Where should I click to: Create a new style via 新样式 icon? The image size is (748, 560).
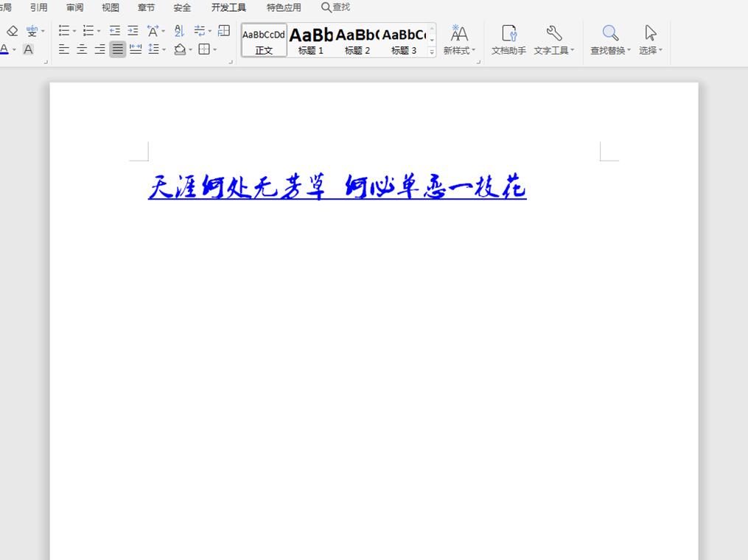pyautogui.click(x=459, y=33)
